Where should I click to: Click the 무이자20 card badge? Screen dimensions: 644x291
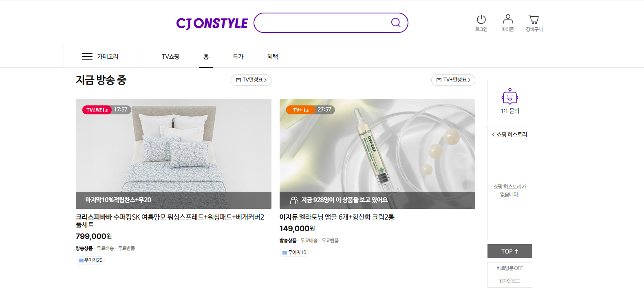click(90, 260)
